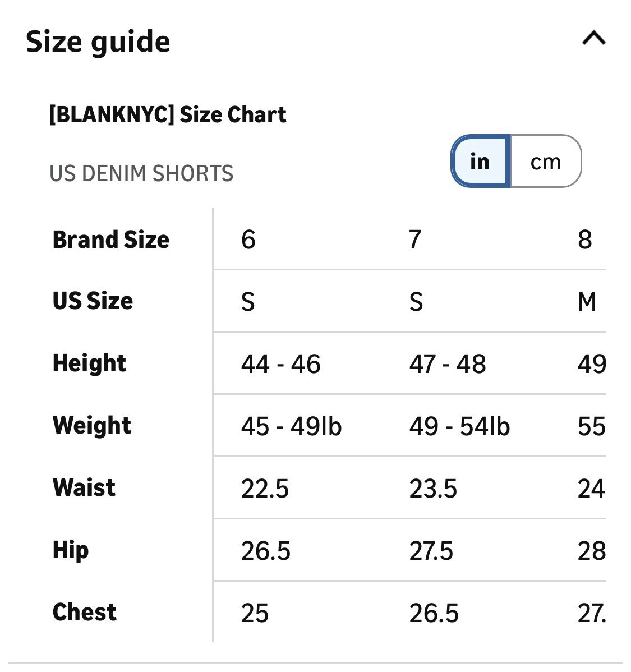Click the Size guide heading
Screen dimensions: 631x672
point(98,42)
